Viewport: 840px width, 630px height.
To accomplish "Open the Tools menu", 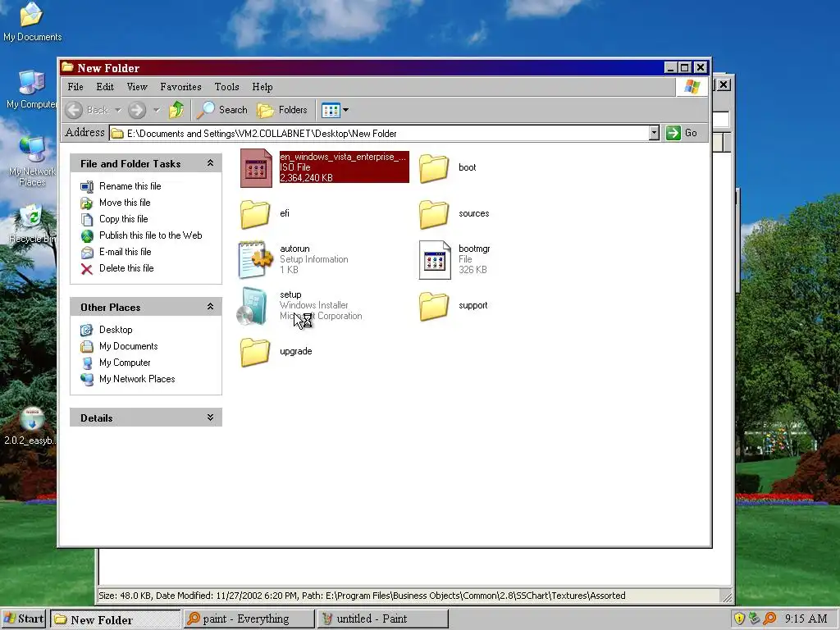I will (x=226, y=87).
